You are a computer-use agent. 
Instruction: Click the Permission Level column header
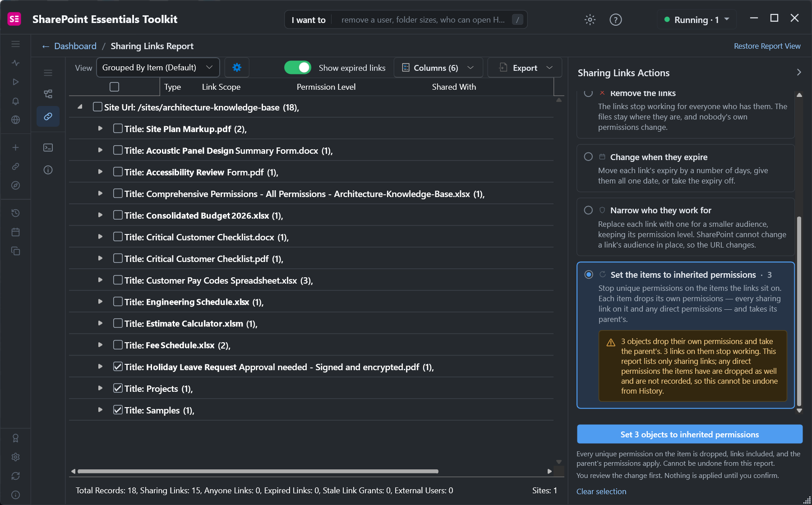point(326,87)
